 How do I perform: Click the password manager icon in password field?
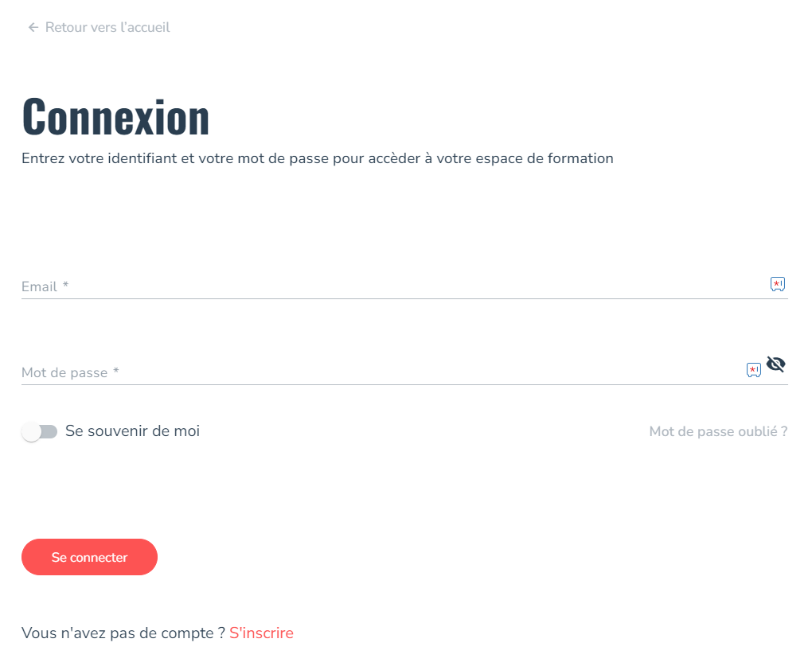pos(753,370)
